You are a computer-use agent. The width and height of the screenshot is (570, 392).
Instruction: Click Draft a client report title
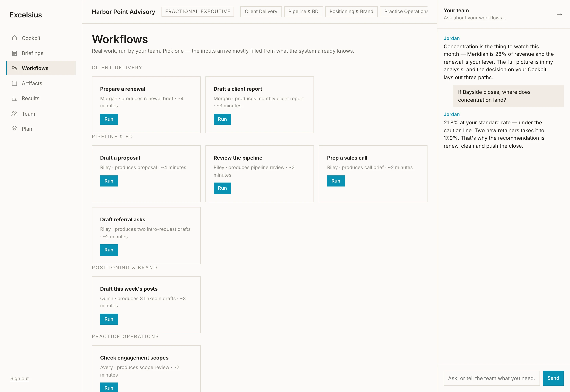pos(238,89)
